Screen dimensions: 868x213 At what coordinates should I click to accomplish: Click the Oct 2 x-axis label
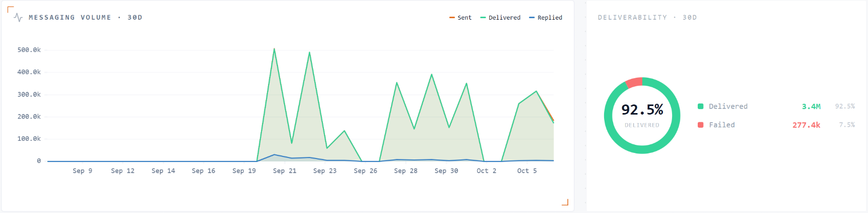click(487, 171)
